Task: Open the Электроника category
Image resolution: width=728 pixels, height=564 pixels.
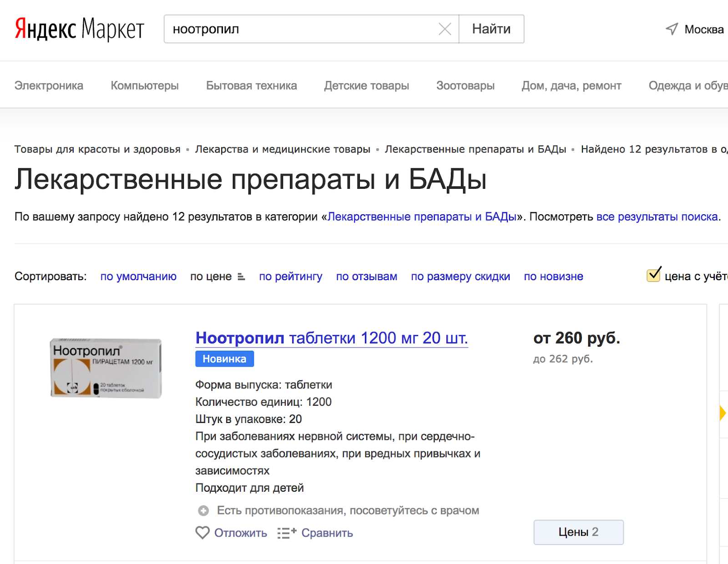Action: click(49, 86)
